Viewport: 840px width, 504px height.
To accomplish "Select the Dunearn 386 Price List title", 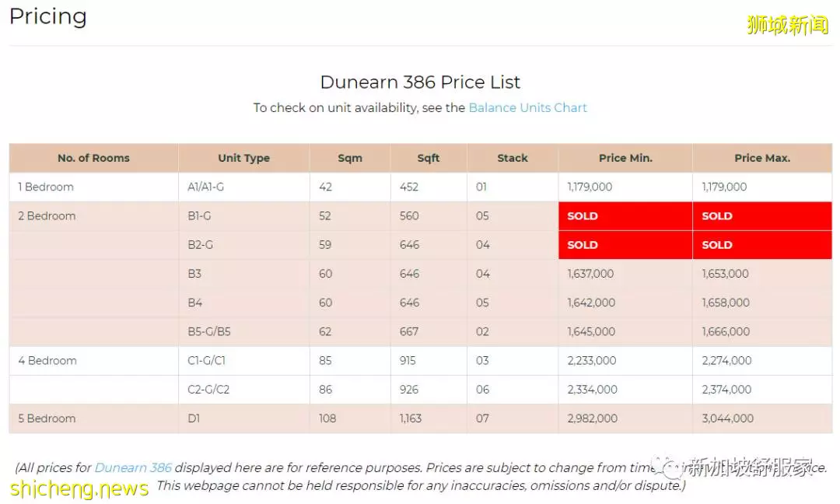I will (x=420, y=82).
